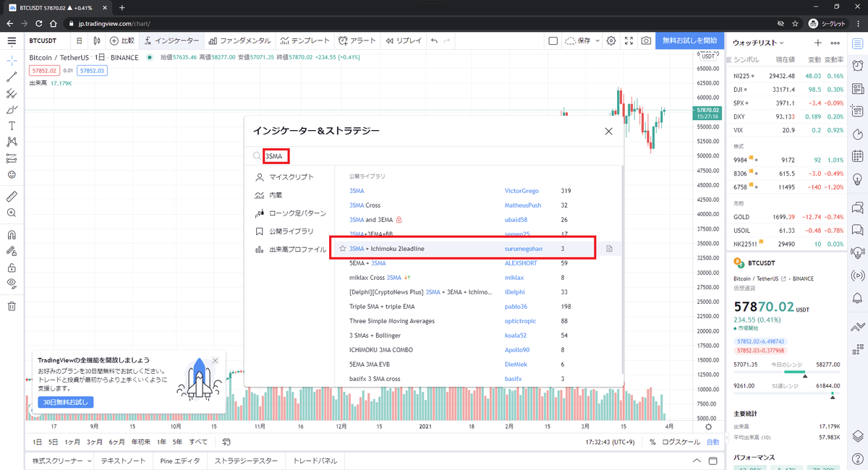Switch to ストラテジーテスター tab
The image size is (868, 470).
[x=246, y=461]
